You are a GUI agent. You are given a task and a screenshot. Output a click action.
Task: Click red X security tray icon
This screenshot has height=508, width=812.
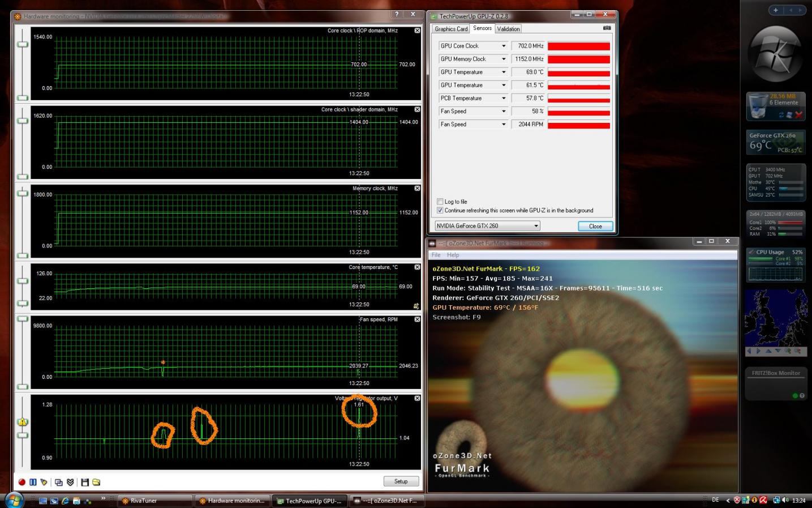click(x=737, y=500)
